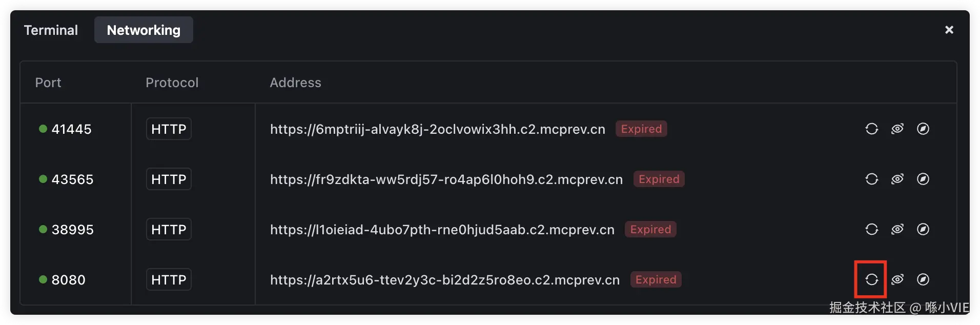Toggle preview eye for port 41445
The height and width of the screenshot is (325, 980).
[897, 129]
